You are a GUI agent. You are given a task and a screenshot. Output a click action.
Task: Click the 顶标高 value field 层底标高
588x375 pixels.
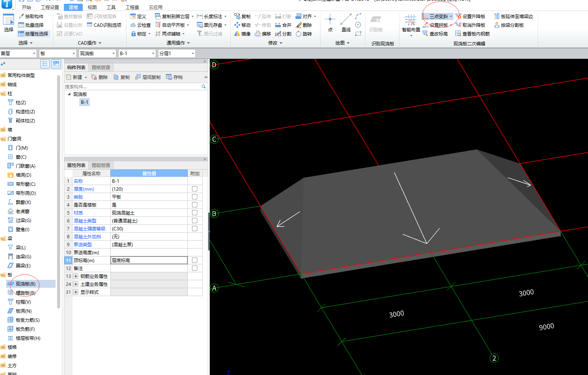[149, 260]
